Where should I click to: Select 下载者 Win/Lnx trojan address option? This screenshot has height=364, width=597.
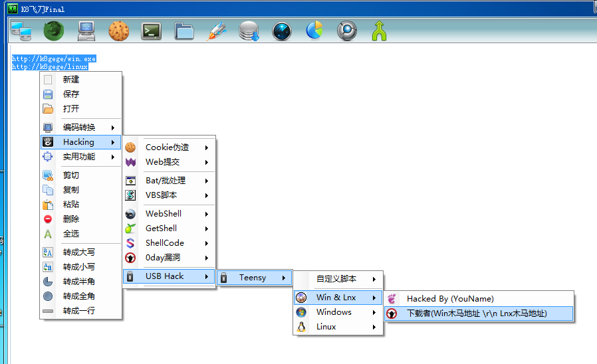(477, 314)
